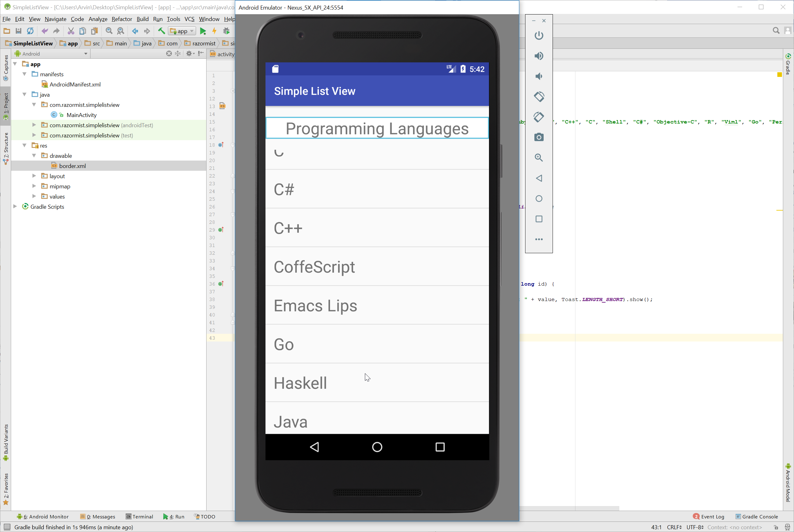Open the run configuration 'app' dropdown
794x532 pixels.
point(182,31)
